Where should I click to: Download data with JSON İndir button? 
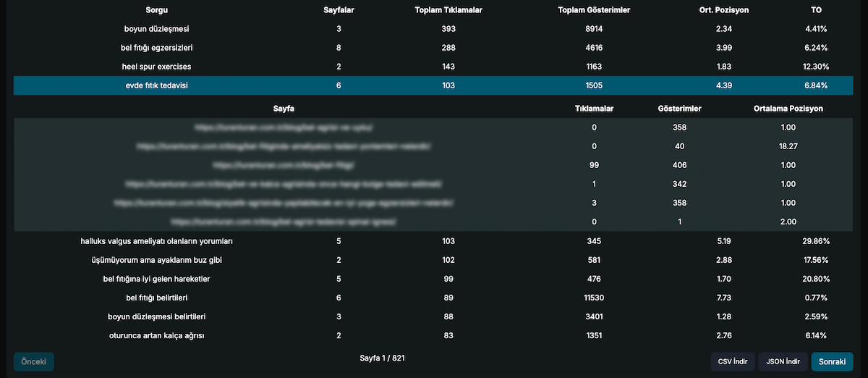[783, 361]
